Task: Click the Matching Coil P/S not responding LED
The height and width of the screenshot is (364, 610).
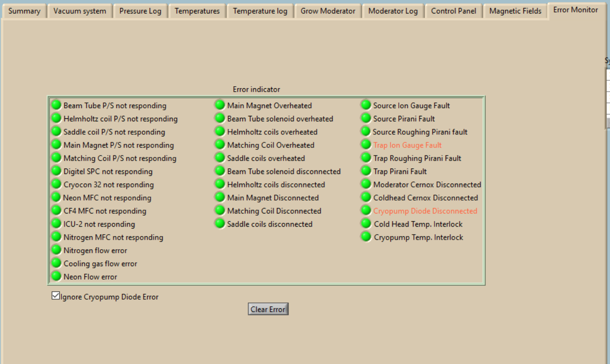Action: pyautogui.click(x=56, y=157)
